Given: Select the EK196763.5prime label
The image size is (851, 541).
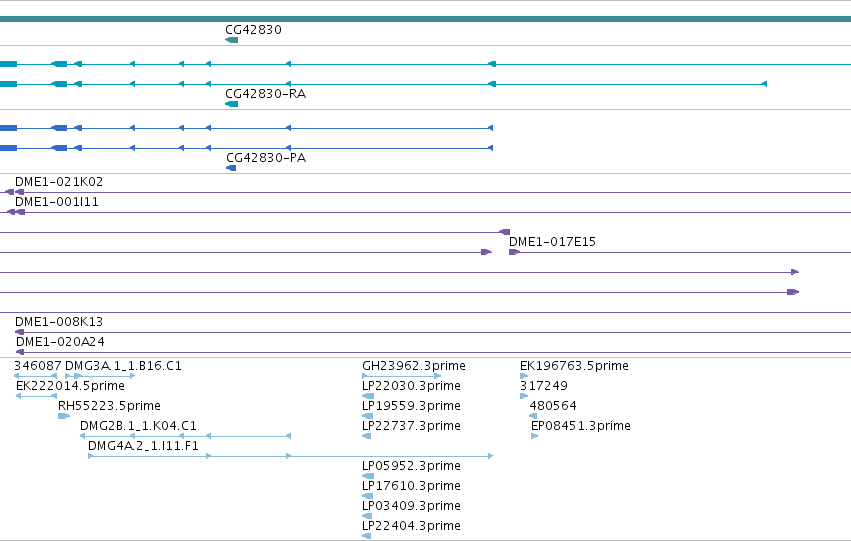Looking at the screenshot, I should pyautogui.click(x=574, y=366).
